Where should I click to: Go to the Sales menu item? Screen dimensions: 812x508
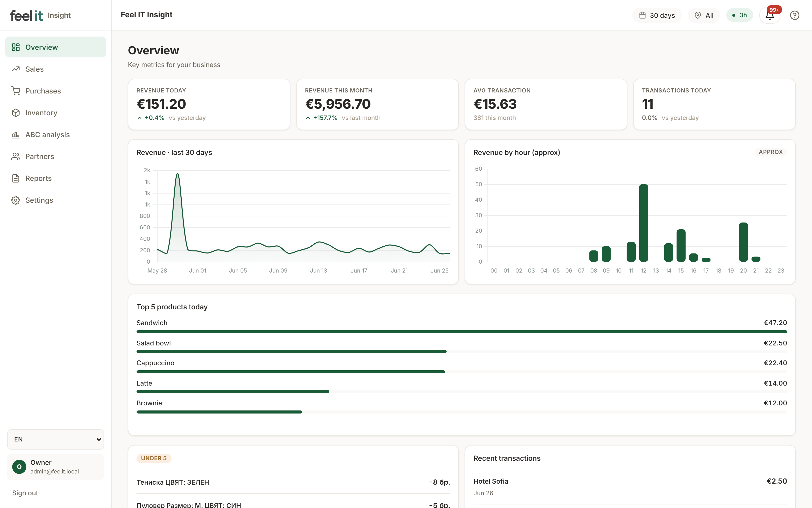coord(55,69)
